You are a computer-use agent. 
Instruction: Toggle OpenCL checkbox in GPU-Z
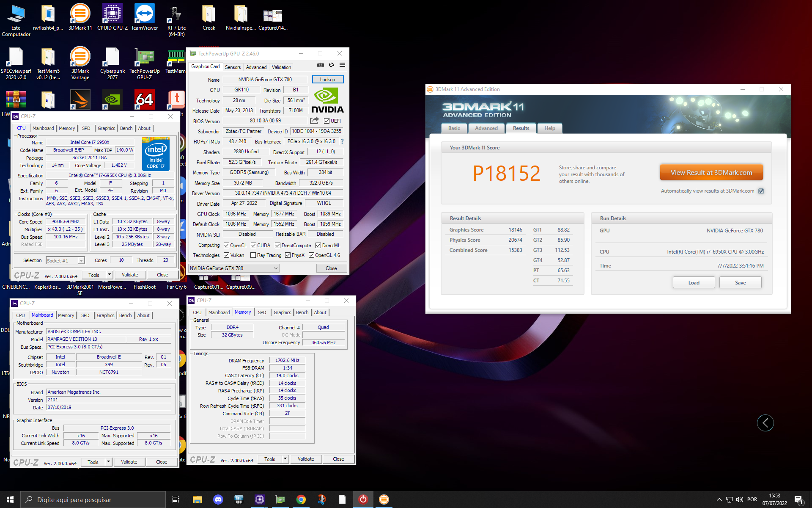(x=227, y=246)
